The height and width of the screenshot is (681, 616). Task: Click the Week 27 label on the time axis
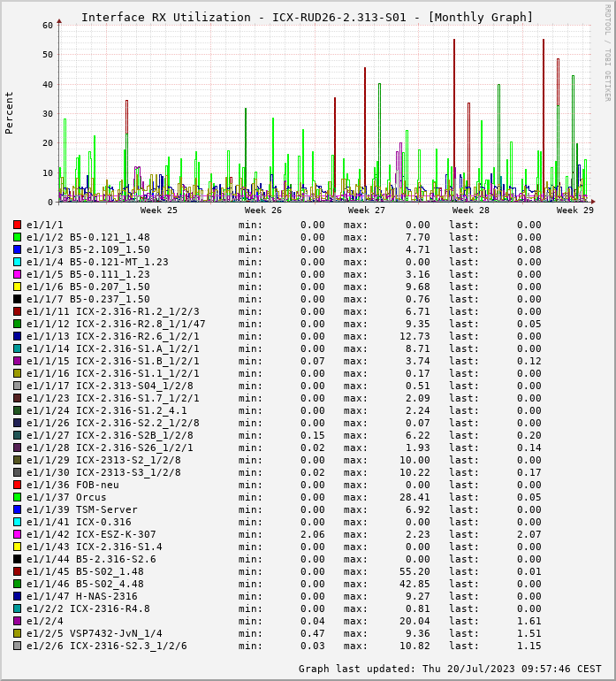(367, 210)
